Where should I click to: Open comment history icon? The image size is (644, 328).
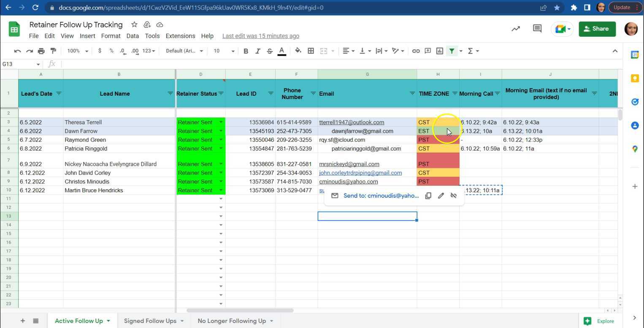pos(537,29)
